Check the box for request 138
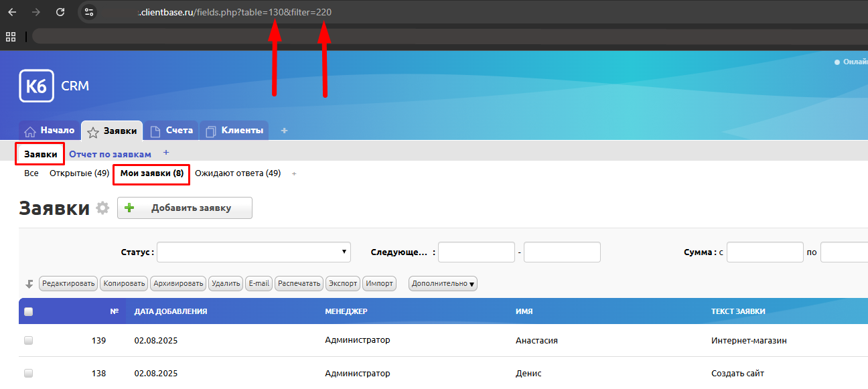 28,373
